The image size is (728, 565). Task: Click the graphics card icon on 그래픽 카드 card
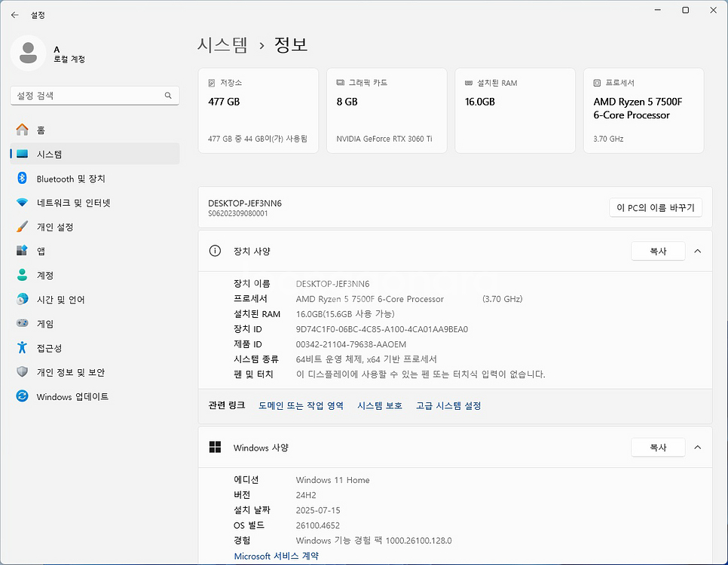click(x=341, y=83)
